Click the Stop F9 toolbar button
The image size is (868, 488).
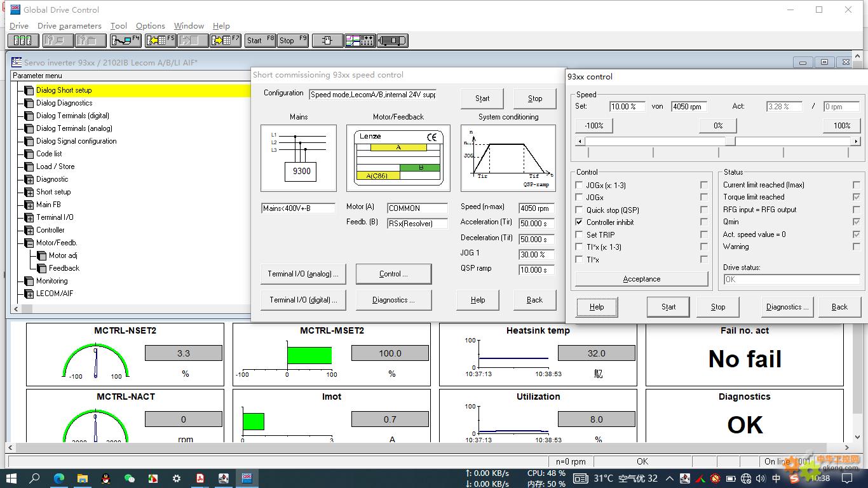(x=293, y=41)
